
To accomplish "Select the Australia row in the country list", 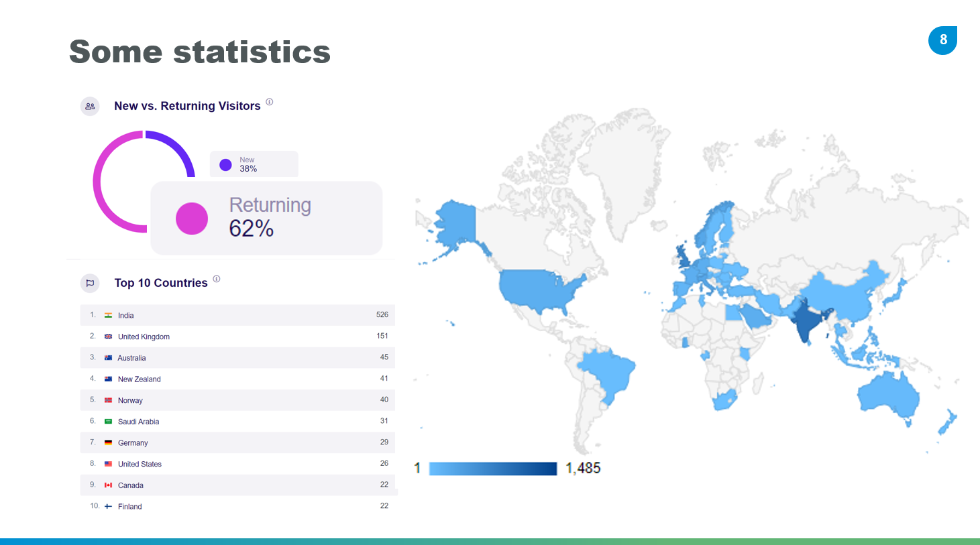I will [237, 358].
